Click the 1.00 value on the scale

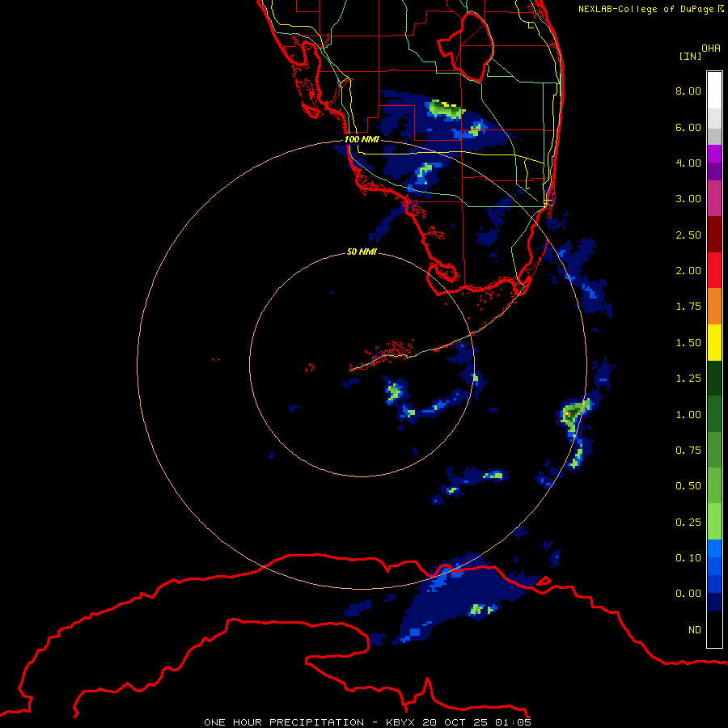(x=688, y=415)
